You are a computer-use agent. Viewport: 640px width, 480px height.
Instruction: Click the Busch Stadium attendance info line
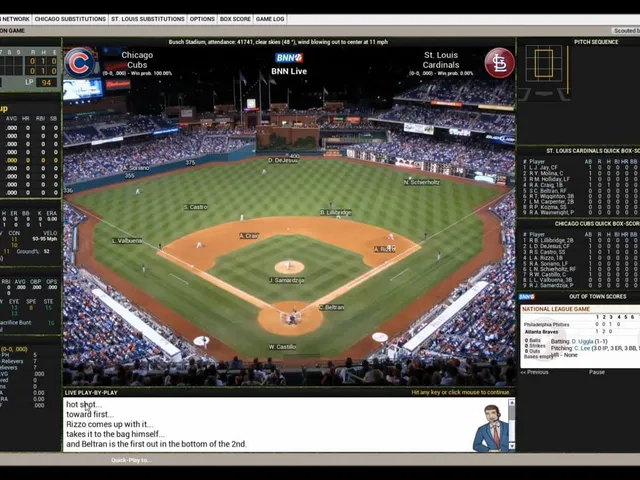tap(278, 42)
